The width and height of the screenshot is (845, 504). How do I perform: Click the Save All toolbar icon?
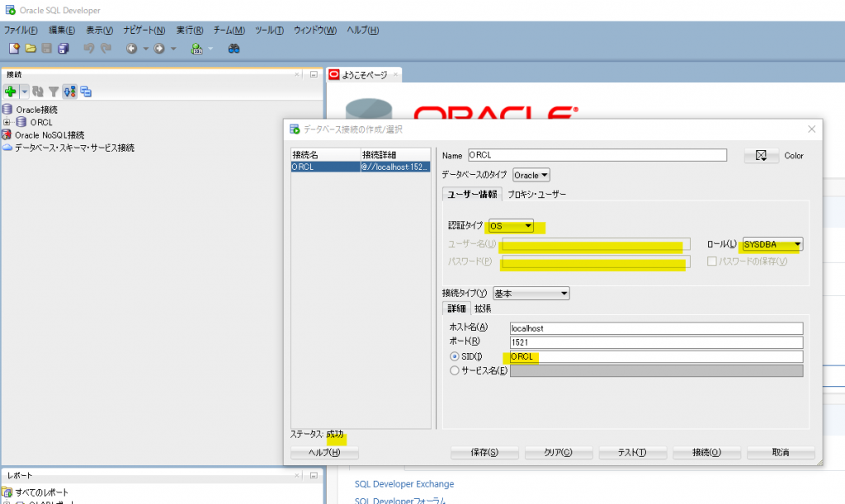pos(63,49)
